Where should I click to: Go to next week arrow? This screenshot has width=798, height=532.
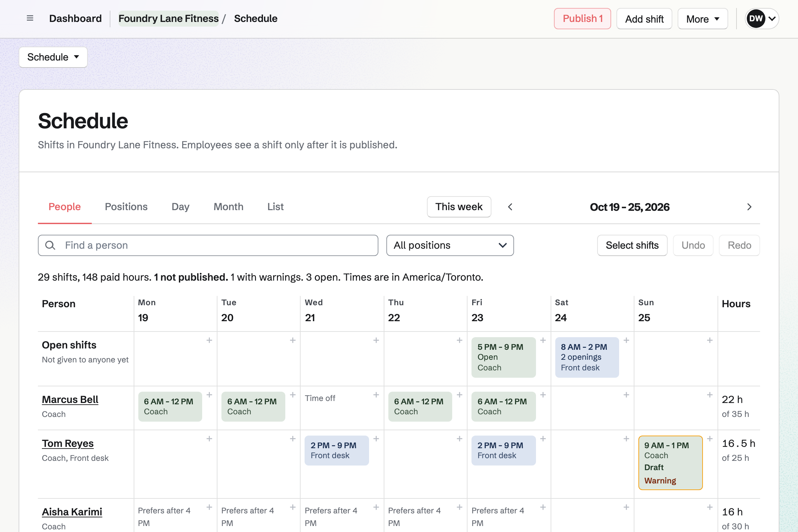point(749,207)
